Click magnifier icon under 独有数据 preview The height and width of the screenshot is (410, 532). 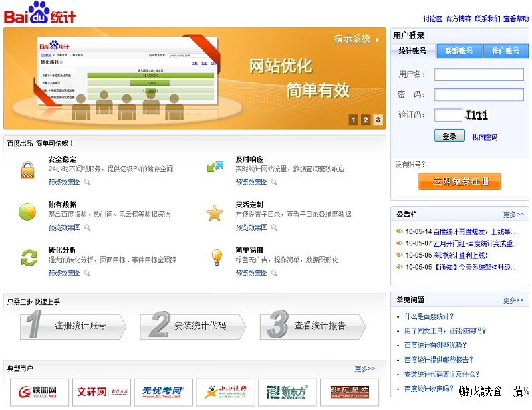point(87,227)
